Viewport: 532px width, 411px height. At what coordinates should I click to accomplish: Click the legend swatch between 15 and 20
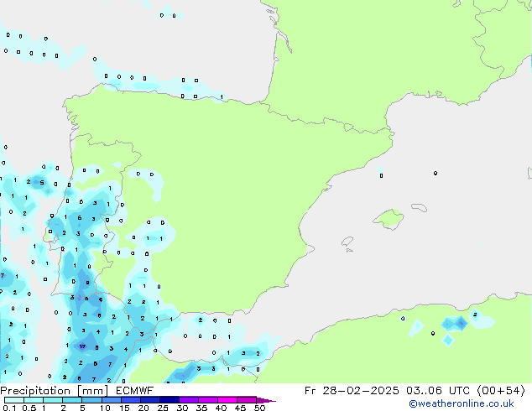(x=130, y=400)
